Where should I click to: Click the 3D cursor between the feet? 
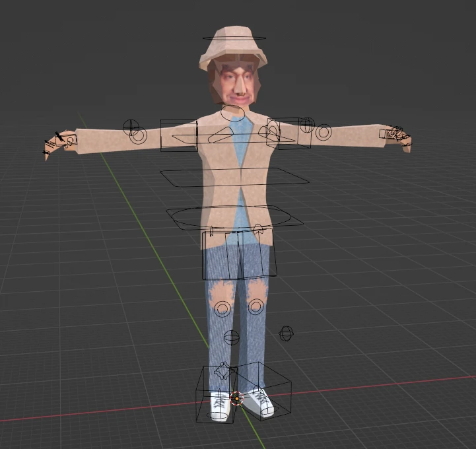[236, 398]
